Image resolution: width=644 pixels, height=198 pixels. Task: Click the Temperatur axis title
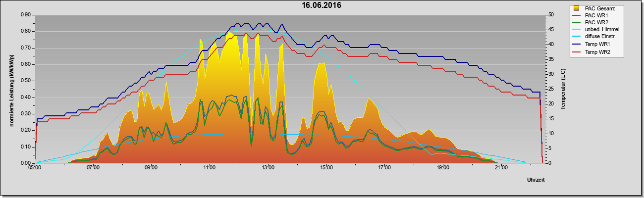(563, 90)
